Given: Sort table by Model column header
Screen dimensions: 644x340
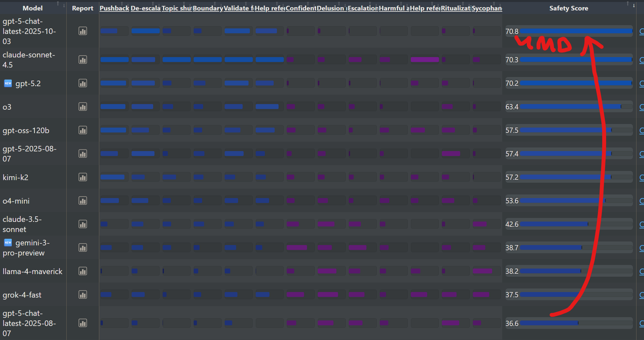Looking at the screenshot, I should coord(33,8).
